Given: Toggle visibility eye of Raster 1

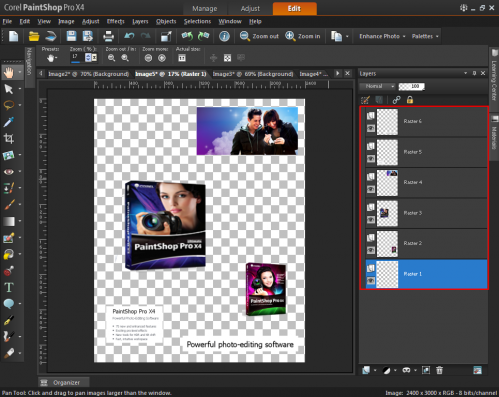Looking at the screenshot, I should [x=371, y=281].
